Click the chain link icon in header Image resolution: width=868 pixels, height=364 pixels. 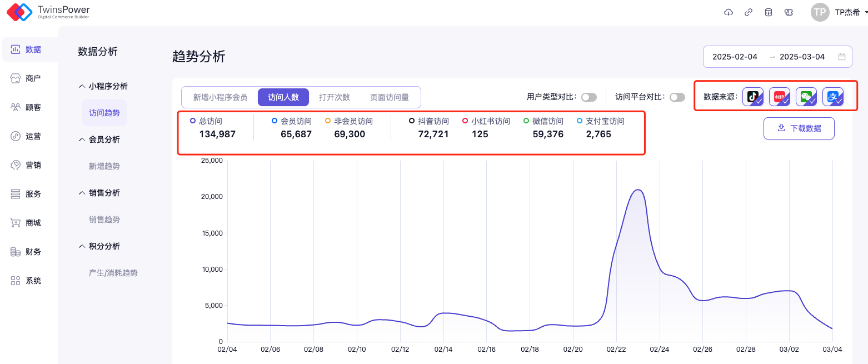(749, 12)
